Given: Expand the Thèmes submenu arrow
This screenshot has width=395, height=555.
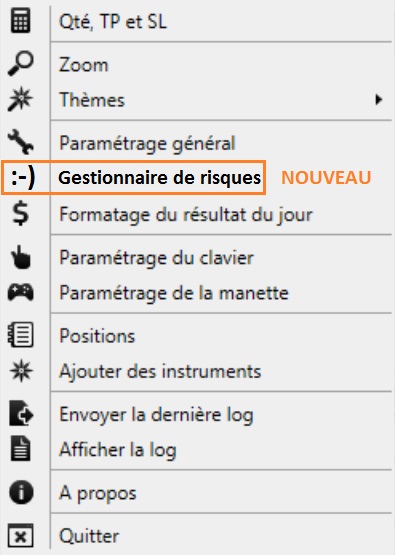Looking at the screenshot, I should click(379, 100).
